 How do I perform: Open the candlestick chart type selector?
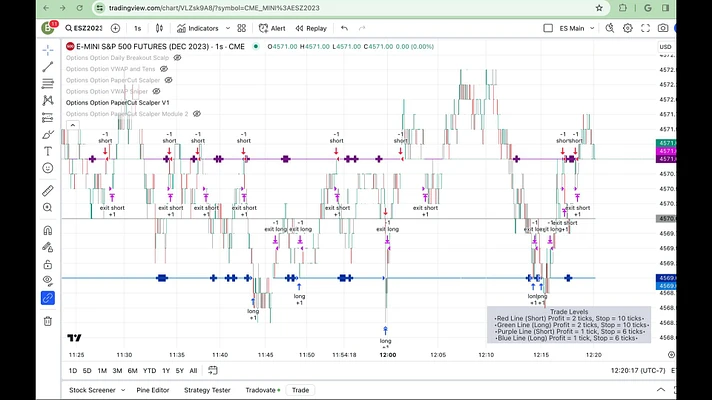pyautogui.click(x=159, y=28)
